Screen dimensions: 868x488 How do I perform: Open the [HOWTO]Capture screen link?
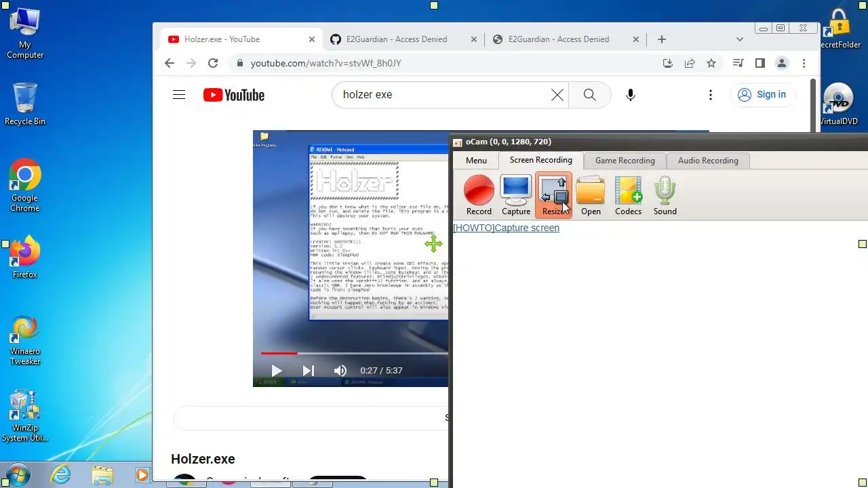click(x=506, y=228)
